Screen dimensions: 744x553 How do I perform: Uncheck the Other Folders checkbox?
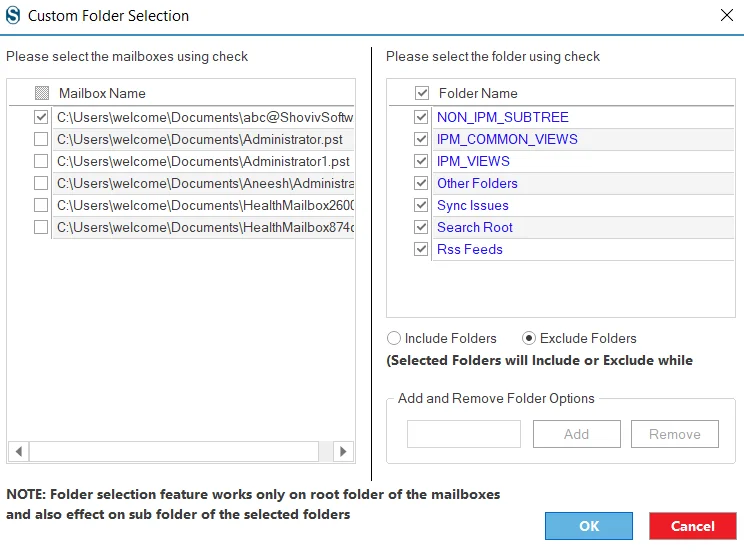tap(421, 183)
